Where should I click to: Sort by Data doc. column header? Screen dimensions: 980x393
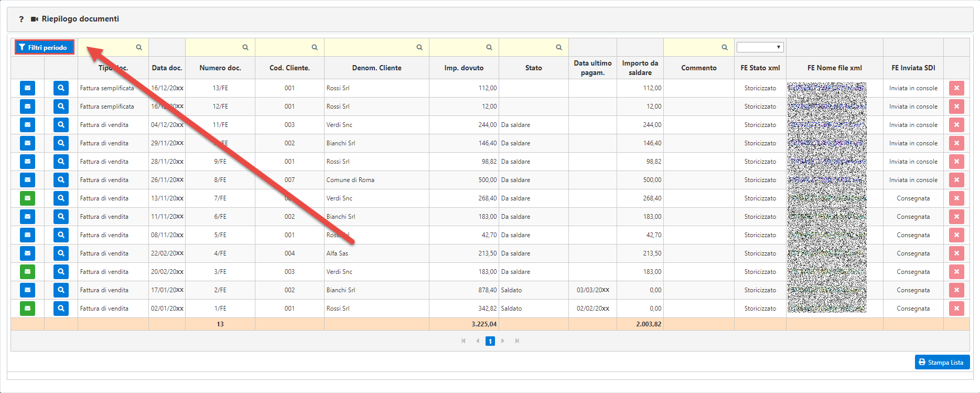(x=167, y=68)
